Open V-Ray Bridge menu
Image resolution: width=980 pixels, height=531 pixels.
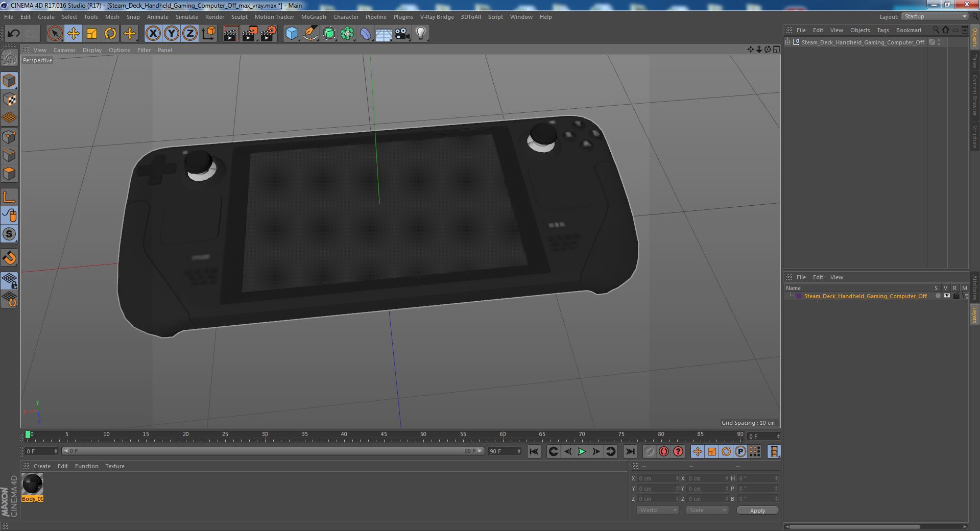437,17
